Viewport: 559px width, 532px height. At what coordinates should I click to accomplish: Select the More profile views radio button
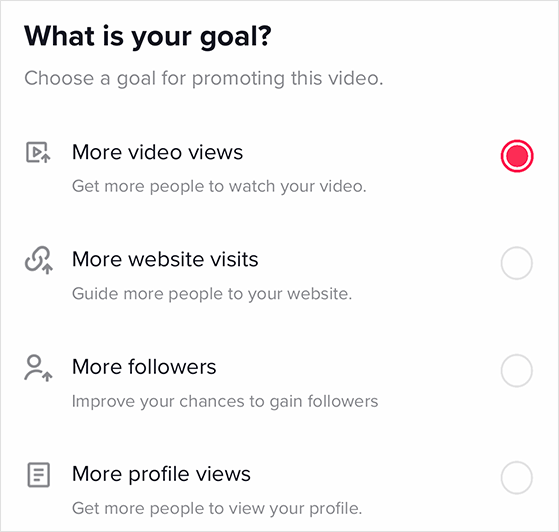coord(517,478)
